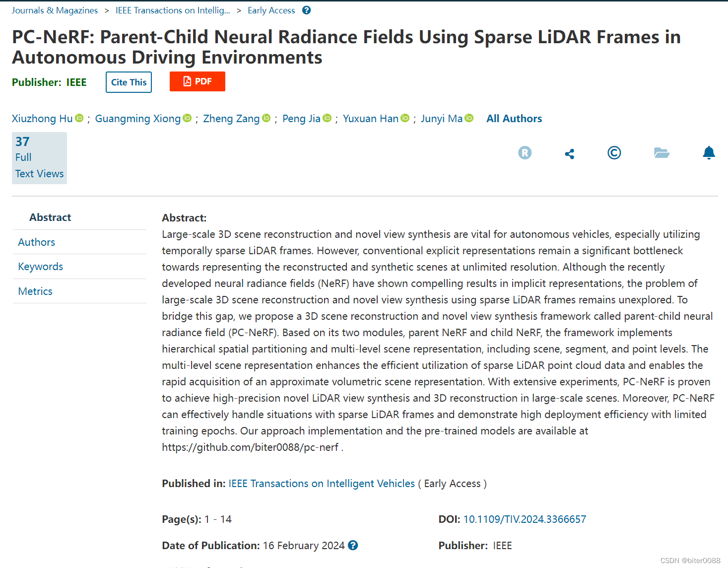Viewport: 728px width, 568px height.
Task: View the Metrics section
Action: [35, 291]
